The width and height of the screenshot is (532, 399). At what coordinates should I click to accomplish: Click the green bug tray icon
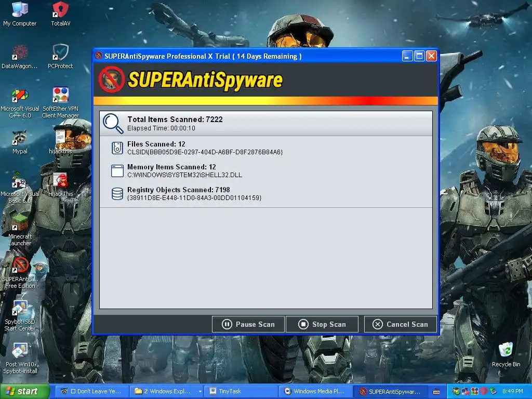(x=456, y=392)
